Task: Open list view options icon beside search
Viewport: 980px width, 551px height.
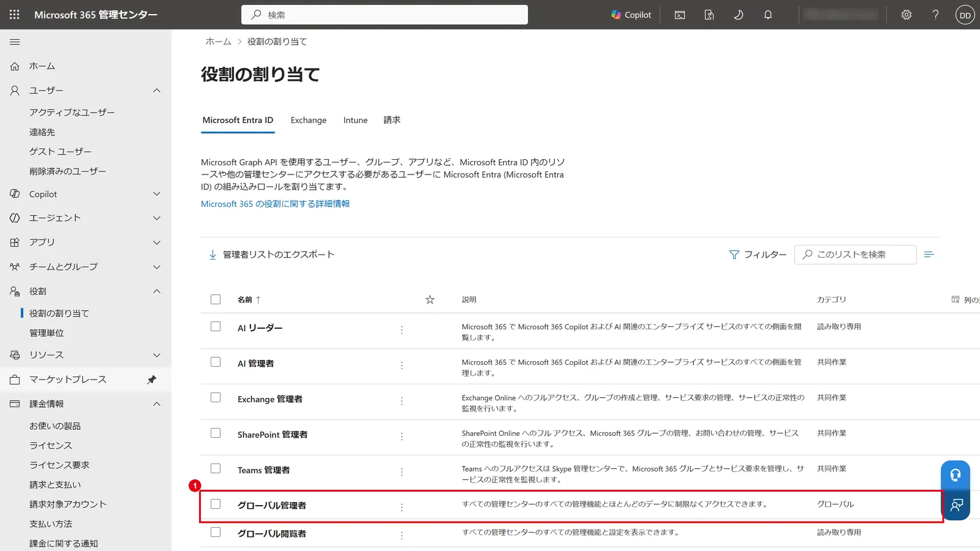Action: pyautogui.click(x=929, y=255)
